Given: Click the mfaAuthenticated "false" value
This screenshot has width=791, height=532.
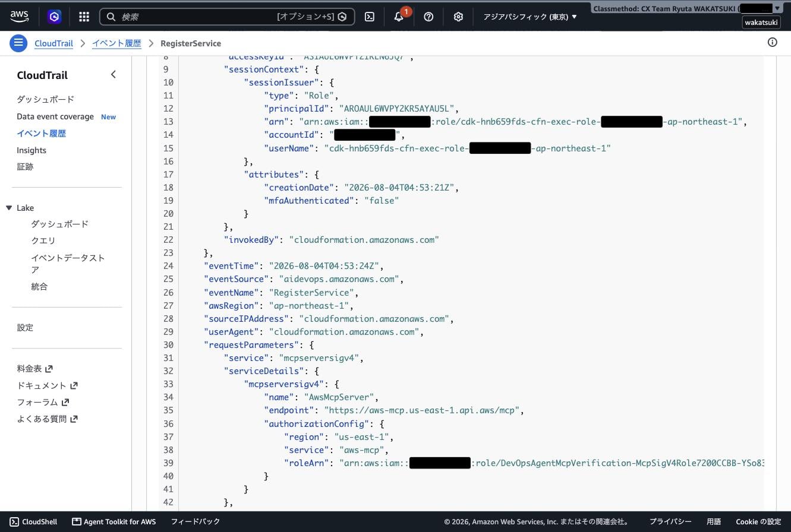Looking at the screenshot, I should tap(381, 201).
